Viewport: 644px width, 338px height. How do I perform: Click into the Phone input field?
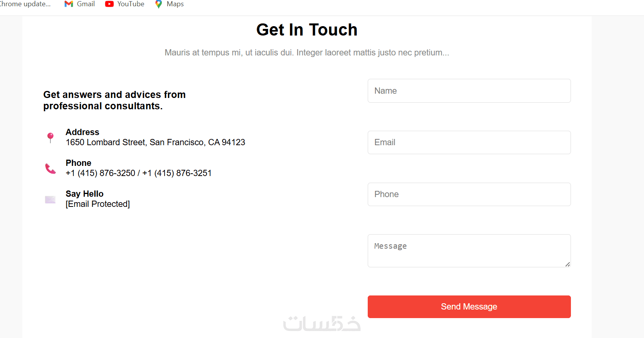(469, 194)
